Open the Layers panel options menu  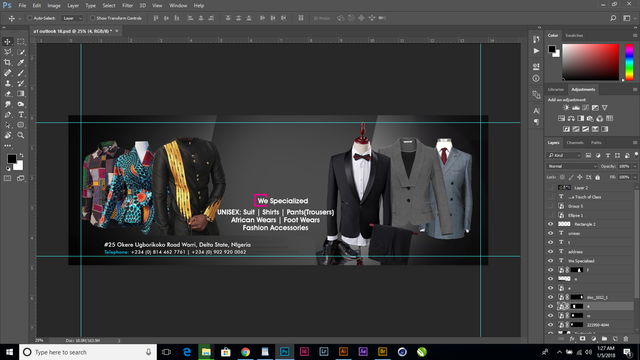[x=635, y=142]
